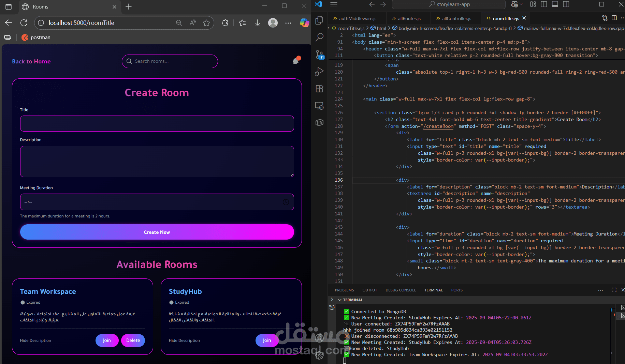Image resolution: width=625 pixels, height=364 pixels.
Task: Add this page to browser favorites (star)
Action: pyautogui.click(x=206, y=23)
